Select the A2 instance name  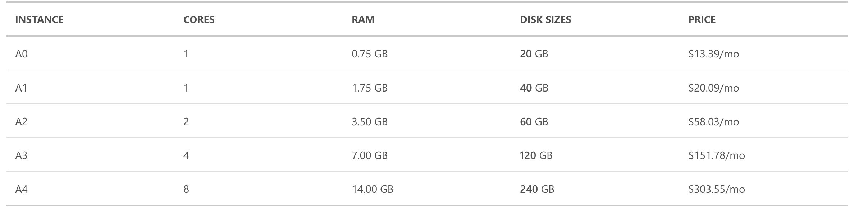pyautogui.click(x=21, y=122)
